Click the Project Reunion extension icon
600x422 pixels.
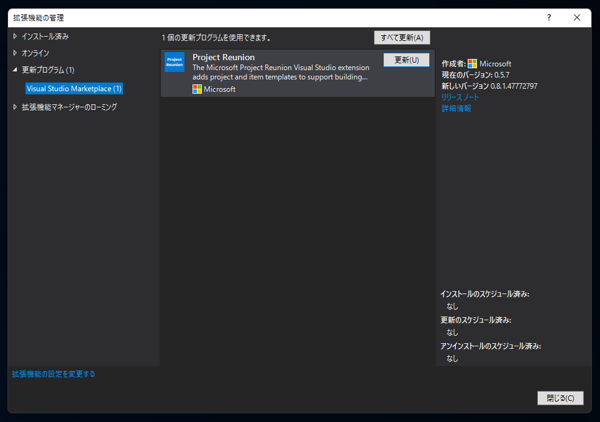coord(174,62)
